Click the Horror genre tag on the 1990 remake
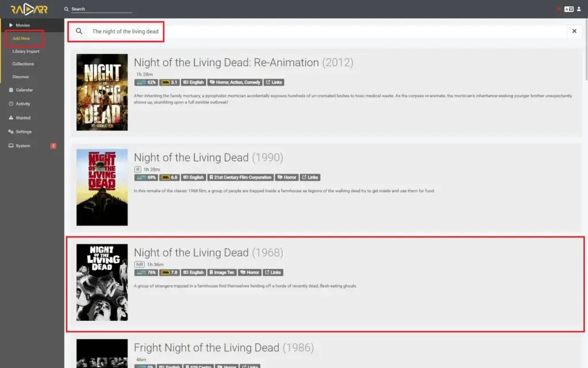The height and width of the screenshot is (368, 588). [x=287, y=177]
